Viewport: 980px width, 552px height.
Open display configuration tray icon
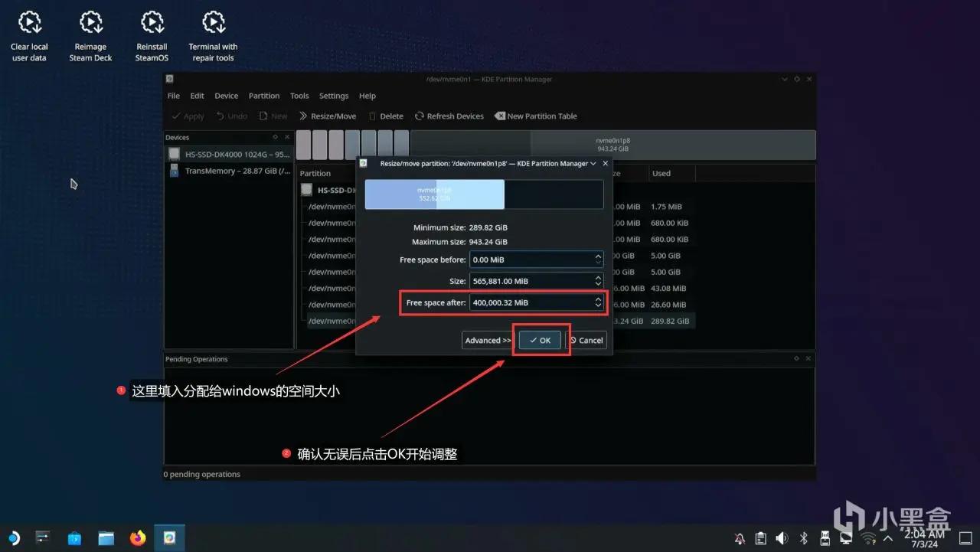tap(847, 538)
